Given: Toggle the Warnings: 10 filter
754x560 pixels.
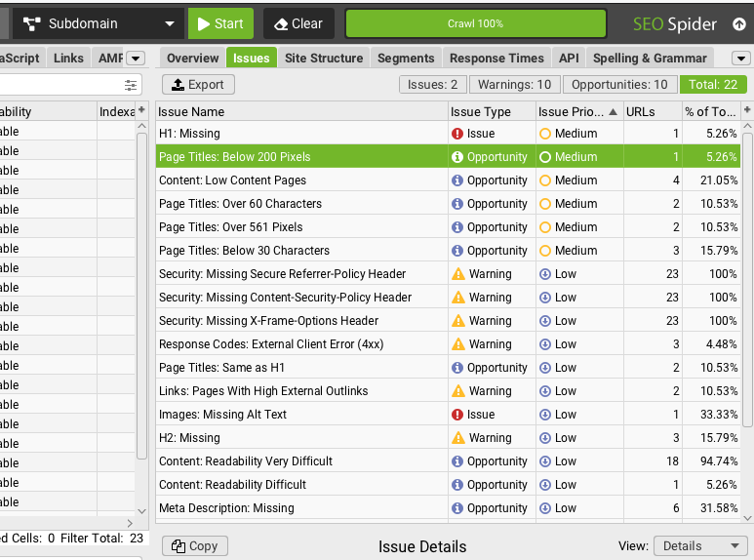Looking at the screenshot, I should 515,85.
